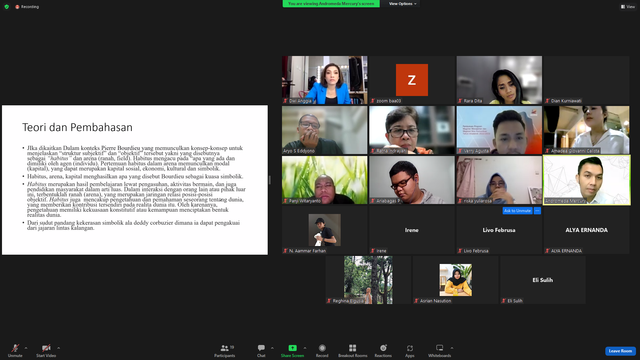Expand audio options arrow next to Unmute
The height and width of the screenshot is (360, 640).
pos(26,348)
